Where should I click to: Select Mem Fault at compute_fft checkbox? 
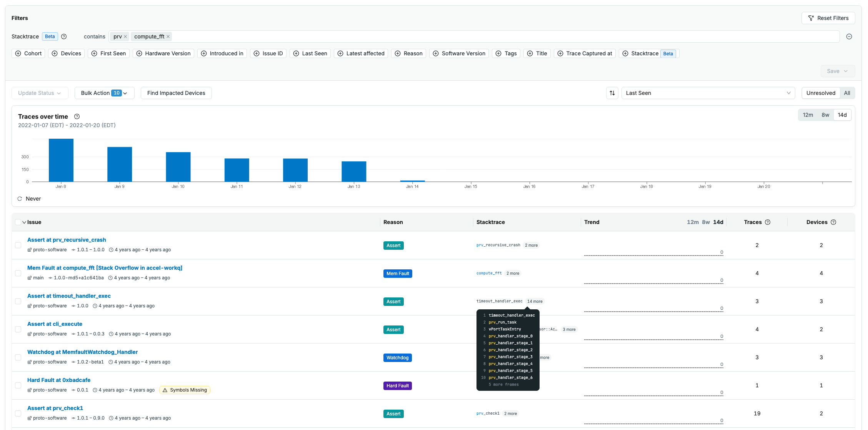tap(18, 273)
